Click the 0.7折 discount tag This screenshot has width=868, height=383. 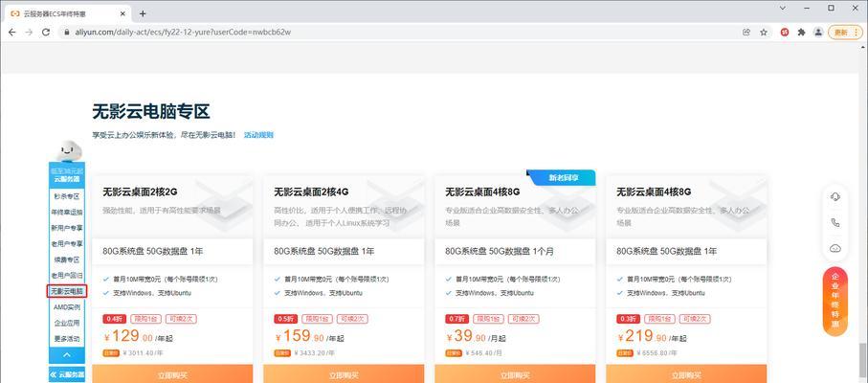tap(456, 319)
